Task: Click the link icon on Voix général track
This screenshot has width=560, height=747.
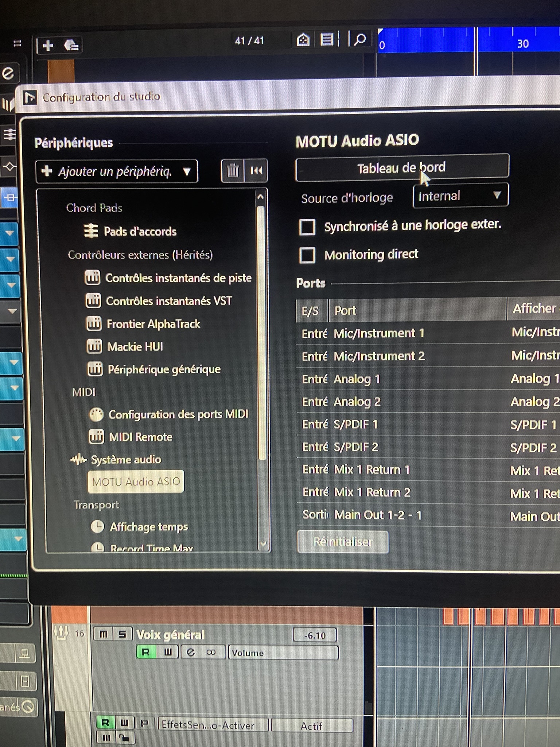Action: click(211, 652)
